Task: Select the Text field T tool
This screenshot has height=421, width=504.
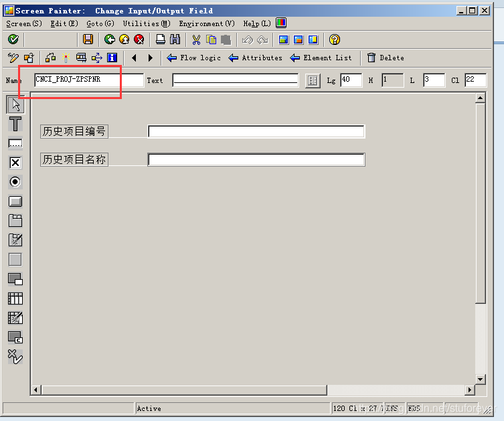Action: (15, 124)
